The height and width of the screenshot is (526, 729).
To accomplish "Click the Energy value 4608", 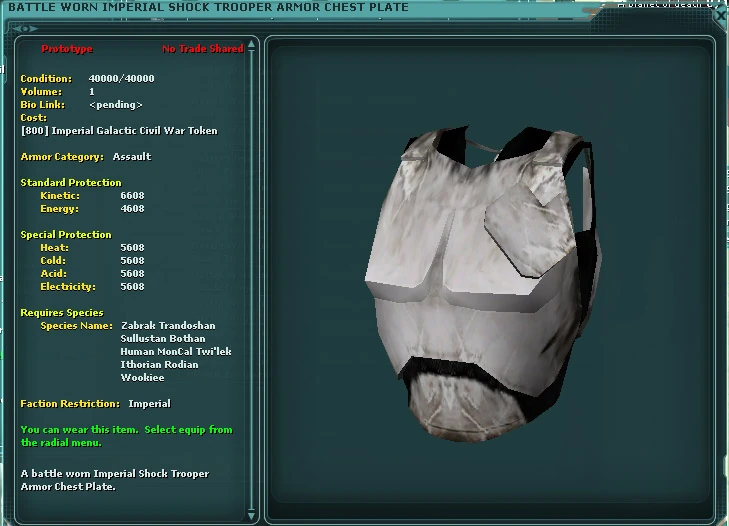I will [133, 209].
